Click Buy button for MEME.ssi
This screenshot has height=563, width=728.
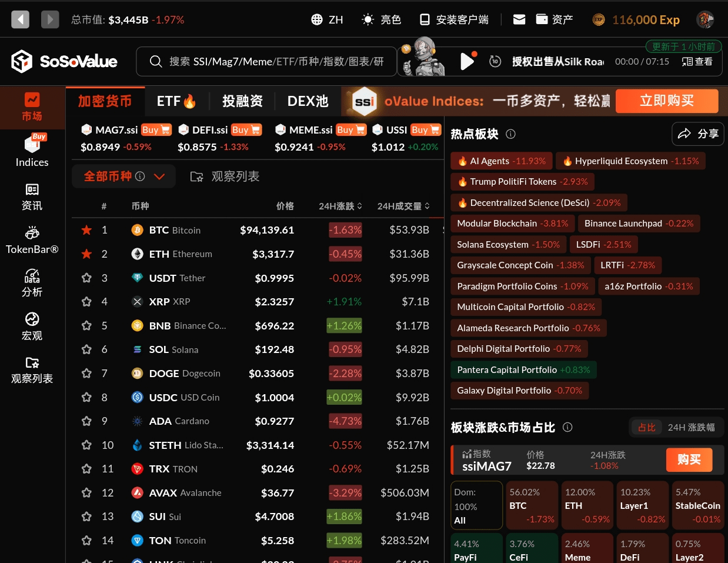pos(351,130)
